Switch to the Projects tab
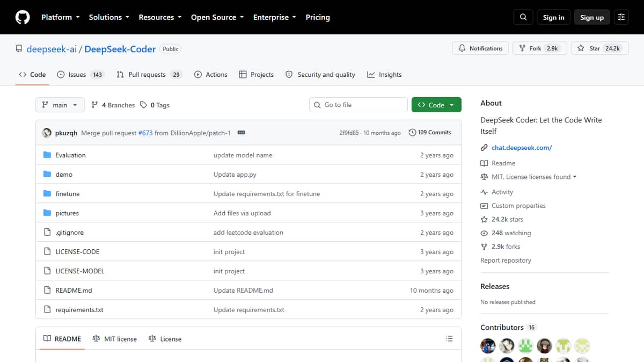The height and width of the screenshot is (362, 644). (x=257, y=75)
